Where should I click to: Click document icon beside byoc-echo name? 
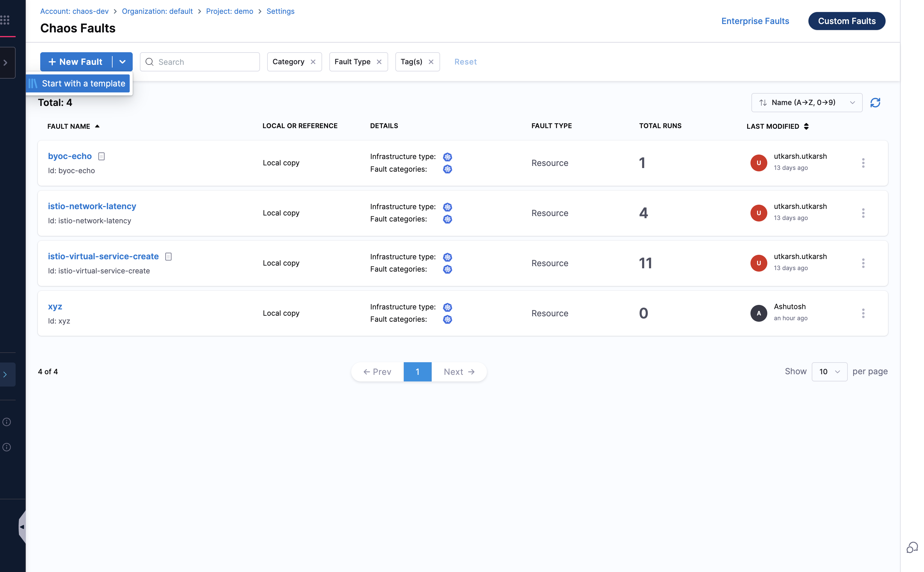tap(101, 156)
